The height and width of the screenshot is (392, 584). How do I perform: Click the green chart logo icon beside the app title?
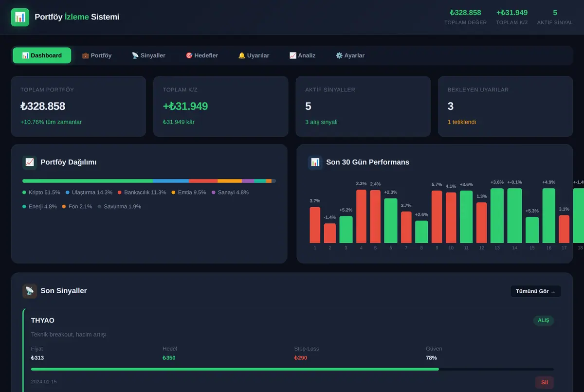[x=20, y=17]
